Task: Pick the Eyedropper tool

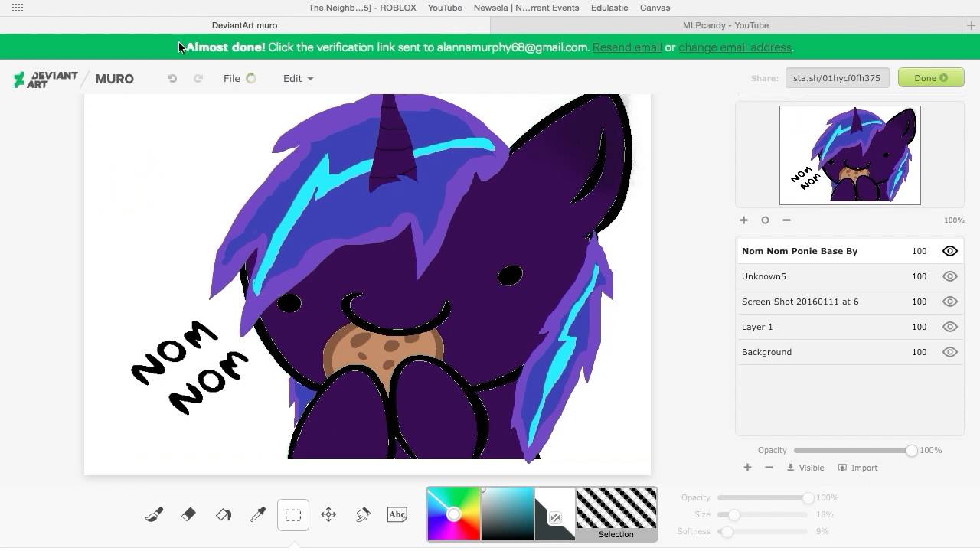Action: [258, 515]
